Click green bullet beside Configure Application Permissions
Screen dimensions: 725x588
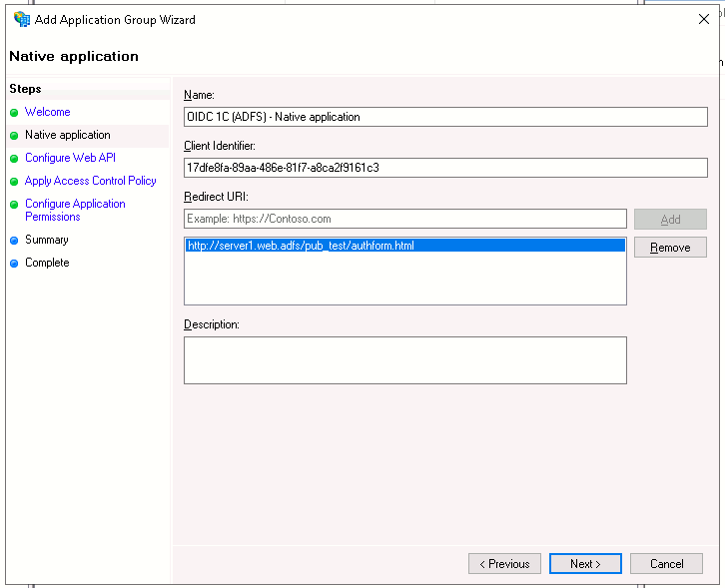(14, 205)
